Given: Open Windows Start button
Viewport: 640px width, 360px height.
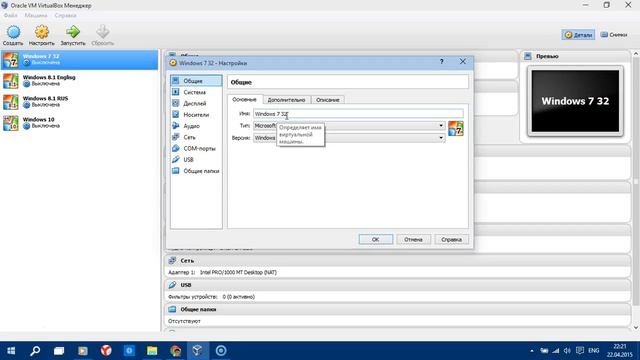Looking at the screenshot, I should click(x=11, y=351).
